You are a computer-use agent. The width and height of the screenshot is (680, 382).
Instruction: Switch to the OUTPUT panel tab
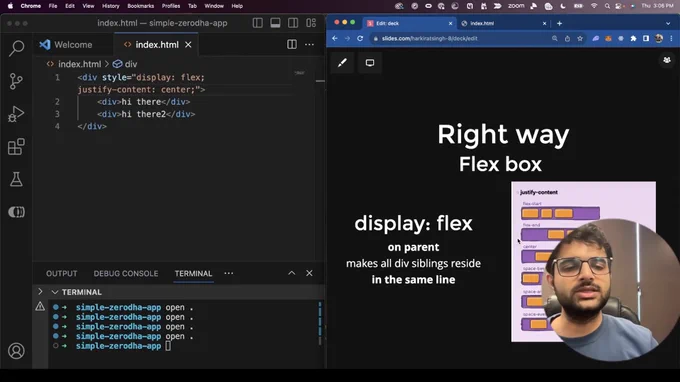[x=62, y=274]
